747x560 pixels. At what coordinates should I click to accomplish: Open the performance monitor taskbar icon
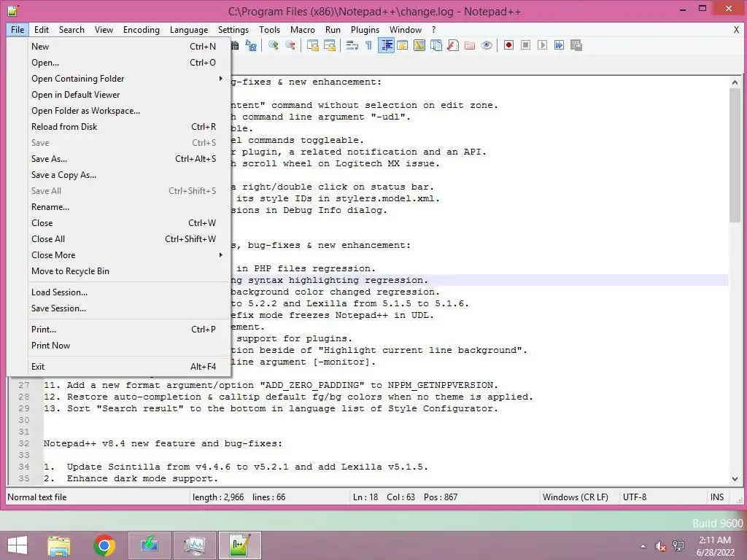[x=194, y=545]
